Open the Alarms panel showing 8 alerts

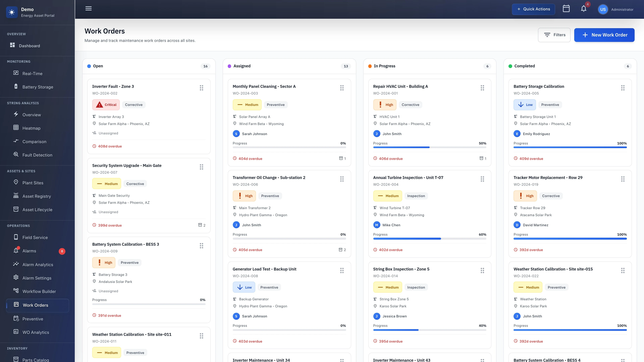point(29,251)
